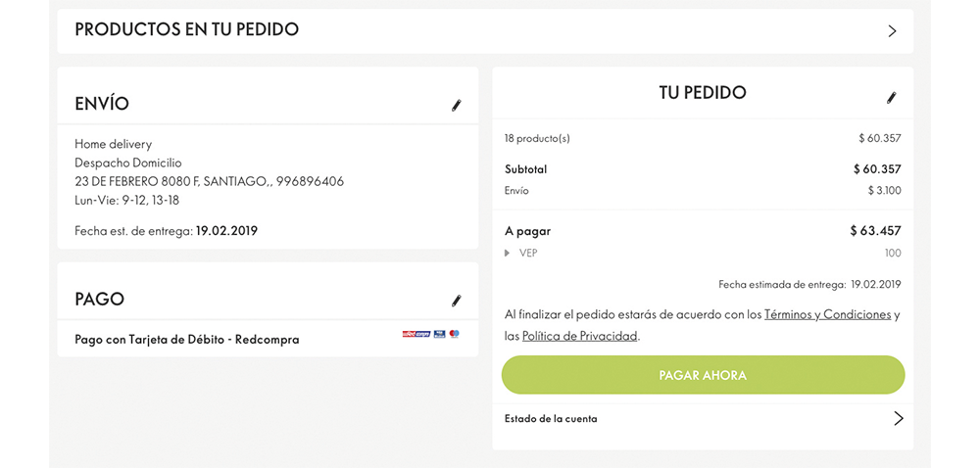Expand the Estado de la cuenta row
The image size is (980, 468).
(x=551, y=419)
